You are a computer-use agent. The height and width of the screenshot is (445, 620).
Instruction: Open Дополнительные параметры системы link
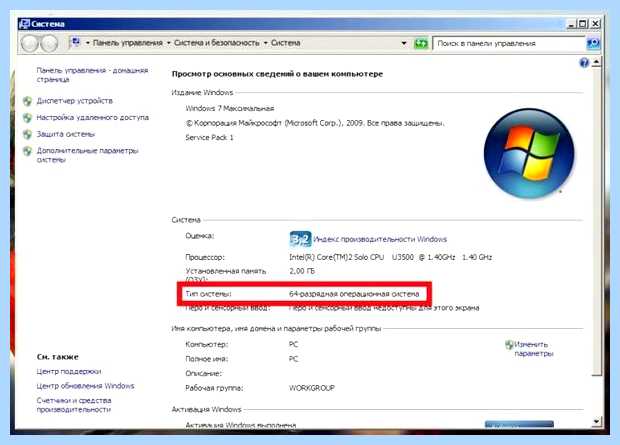(87, 155)
